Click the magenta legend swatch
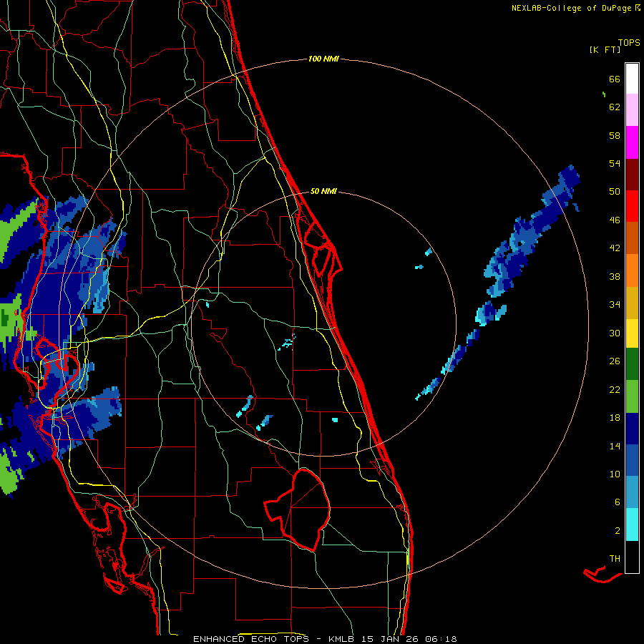 (x=632, y=142)
